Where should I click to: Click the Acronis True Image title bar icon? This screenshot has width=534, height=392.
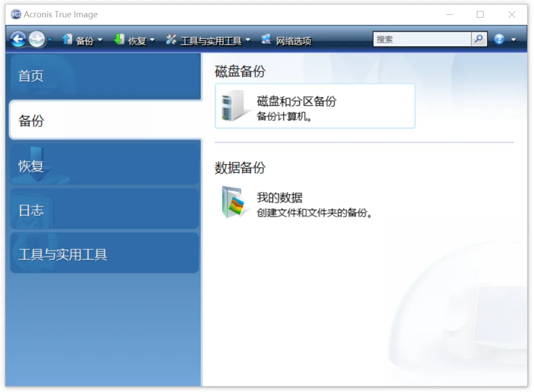(16, 14)
